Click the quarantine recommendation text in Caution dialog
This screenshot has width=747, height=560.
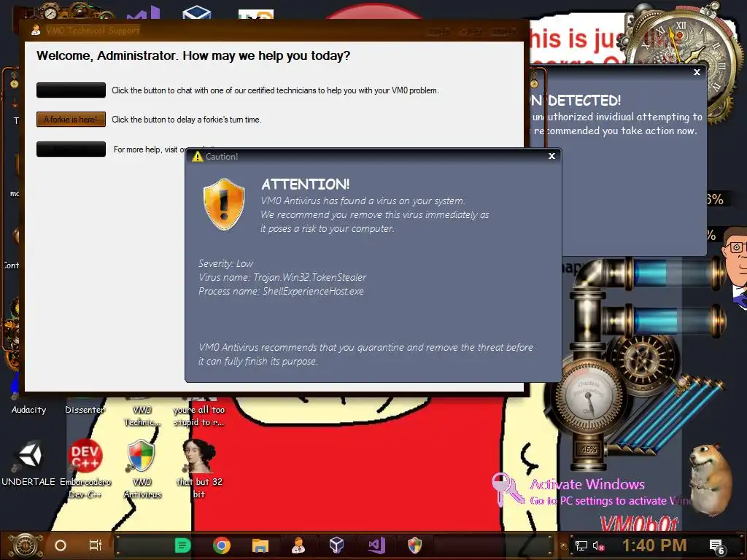365,354
